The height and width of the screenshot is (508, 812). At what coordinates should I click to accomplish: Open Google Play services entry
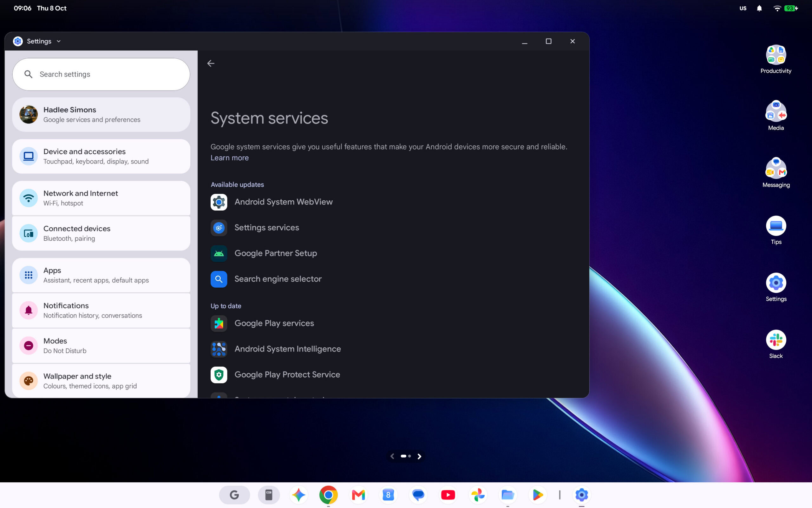click(393, 323)
